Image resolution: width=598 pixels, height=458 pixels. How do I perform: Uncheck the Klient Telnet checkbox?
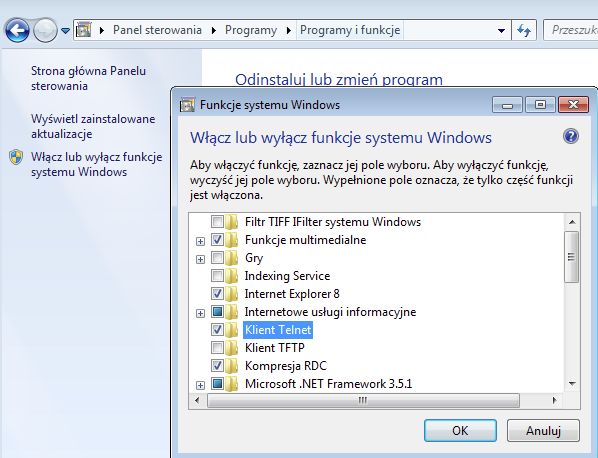(x=217, y=329)
